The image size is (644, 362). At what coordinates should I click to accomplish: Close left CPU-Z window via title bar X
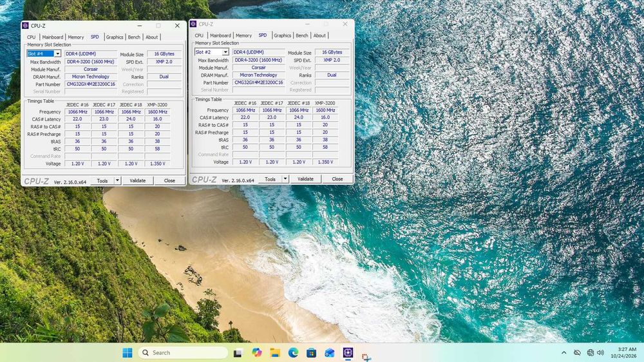point(177,26)
